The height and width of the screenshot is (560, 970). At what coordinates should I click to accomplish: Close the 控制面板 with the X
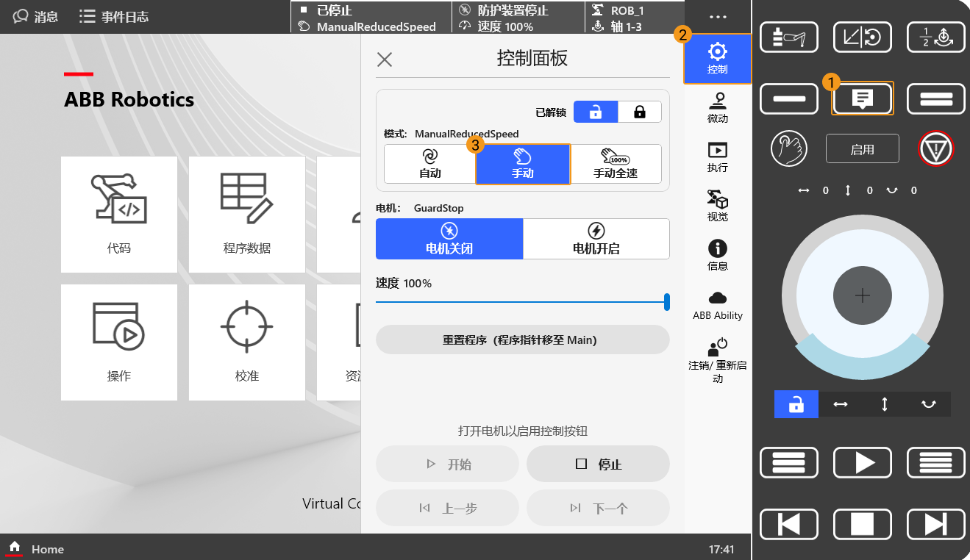coord(384,60)
